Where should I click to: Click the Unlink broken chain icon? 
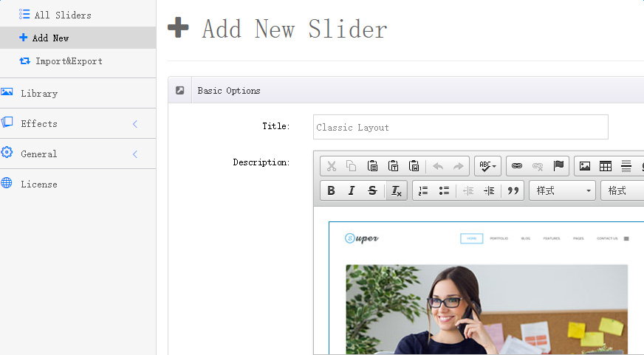click(538, 166)
